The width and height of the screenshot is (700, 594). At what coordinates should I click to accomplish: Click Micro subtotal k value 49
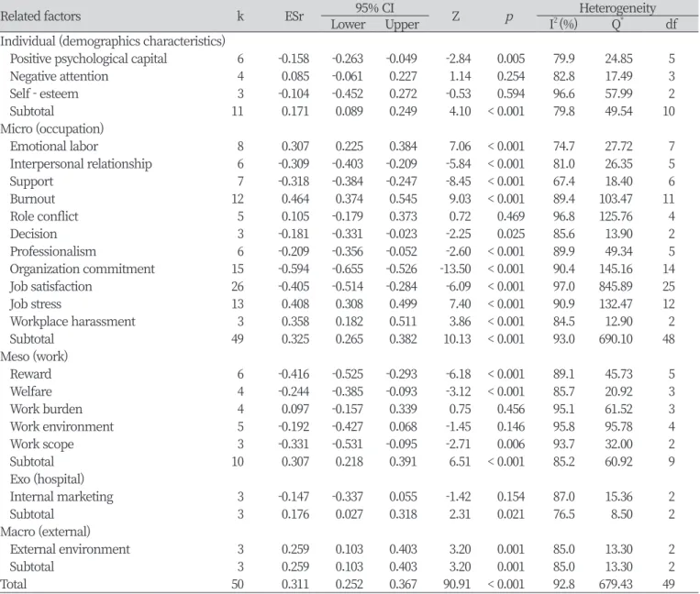tap(238, 339)
